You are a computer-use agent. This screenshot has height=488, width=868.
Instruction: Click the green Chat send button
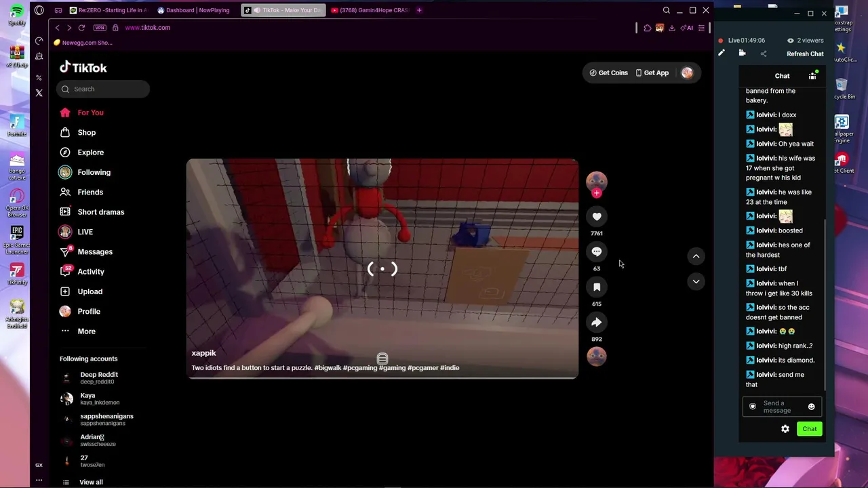pos(810,429)
